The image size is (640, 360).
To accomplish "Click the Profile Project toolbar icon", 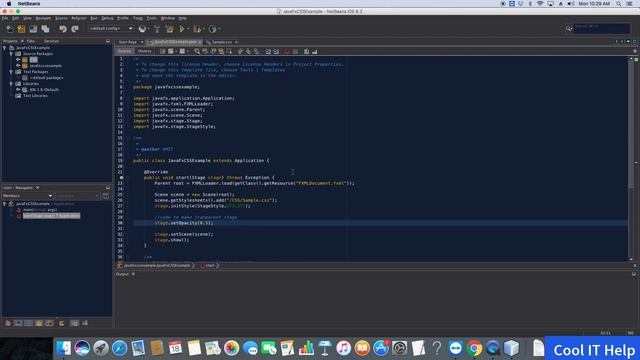I will click(x=213, y=29).
